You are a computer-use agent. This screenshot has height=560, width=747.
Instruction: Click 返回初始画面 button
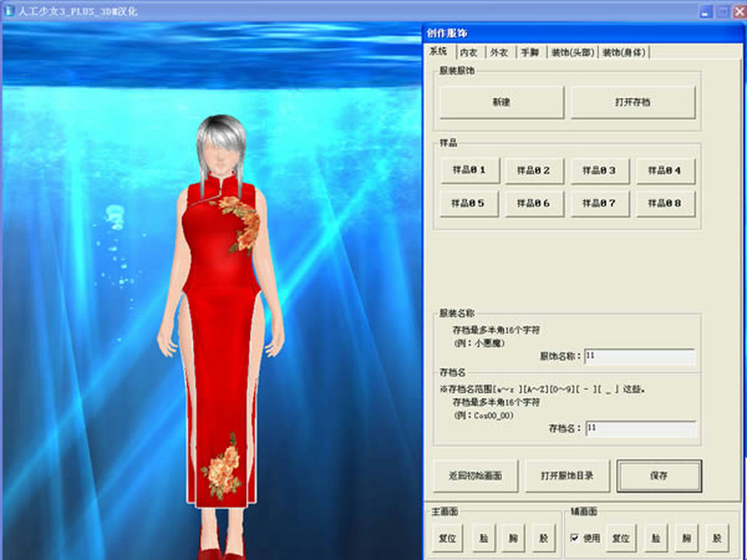[475, 476]
